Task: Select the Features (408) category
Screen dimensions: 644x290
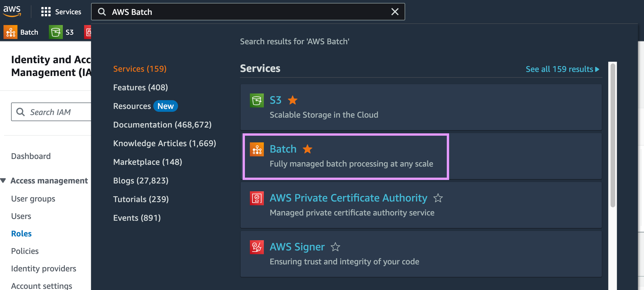Action: [x=140, y=87]
